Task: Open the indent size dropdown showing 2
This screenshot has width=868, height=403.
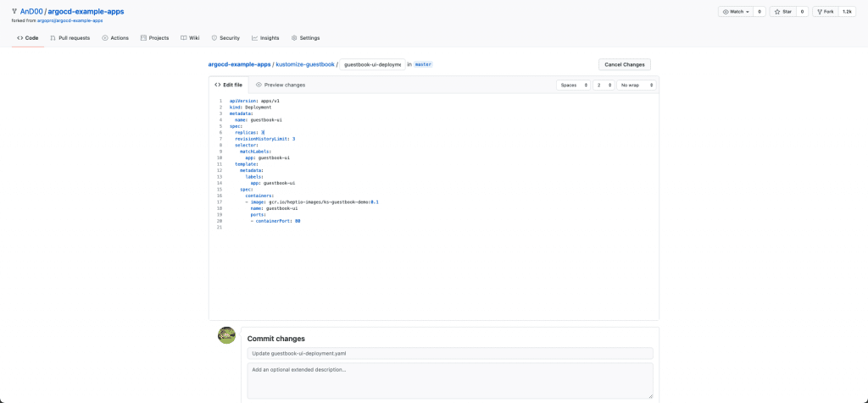Action: click(604, 86)
